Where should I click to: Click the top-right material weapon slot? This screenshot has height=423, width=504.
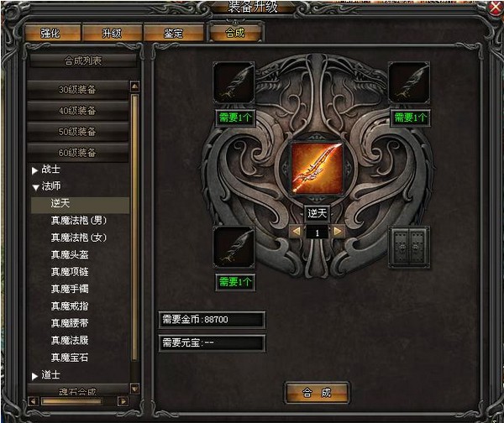coord(409,82)
